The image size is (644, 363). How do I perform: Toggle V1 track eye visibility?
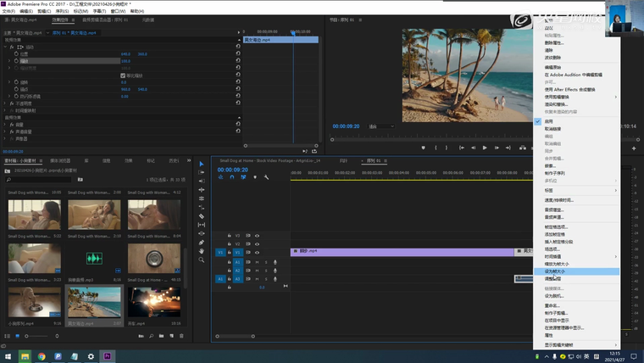[x=257, y=252]
